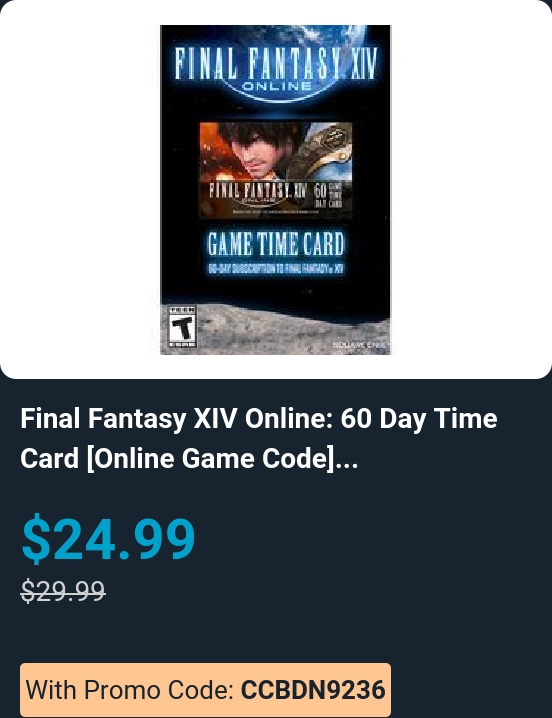Click the 'With Promo Code:' label
The image size is (552, 718).
pyautogui.click(x=130, y=690)
